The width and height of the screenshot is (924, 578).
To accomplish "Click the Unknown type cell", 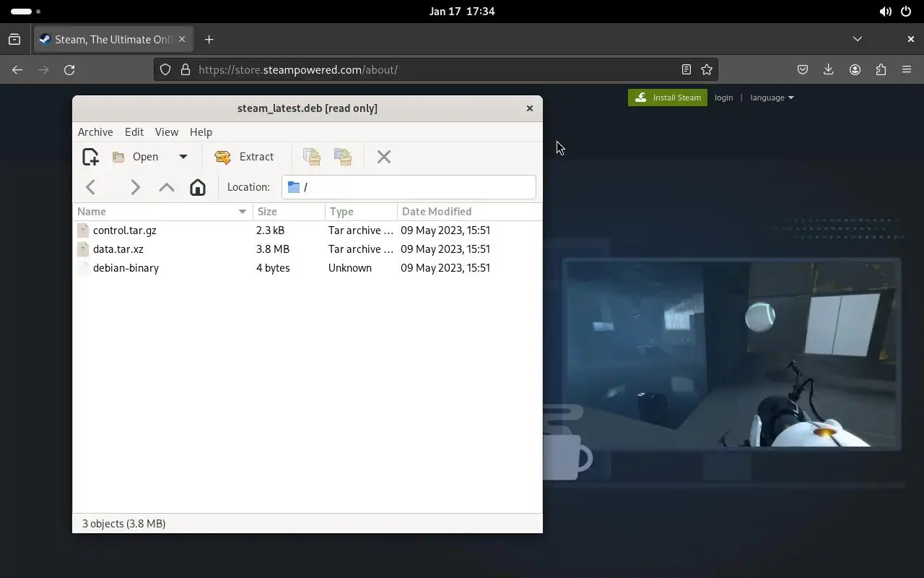I will [350, 268].
